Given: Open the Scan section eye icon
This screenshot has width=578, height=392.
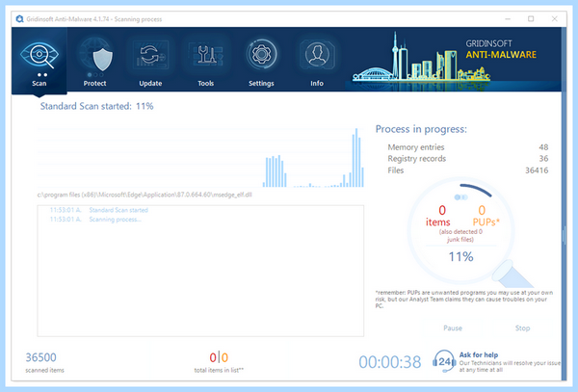Looking at the screenshot, I should (39, 55).
